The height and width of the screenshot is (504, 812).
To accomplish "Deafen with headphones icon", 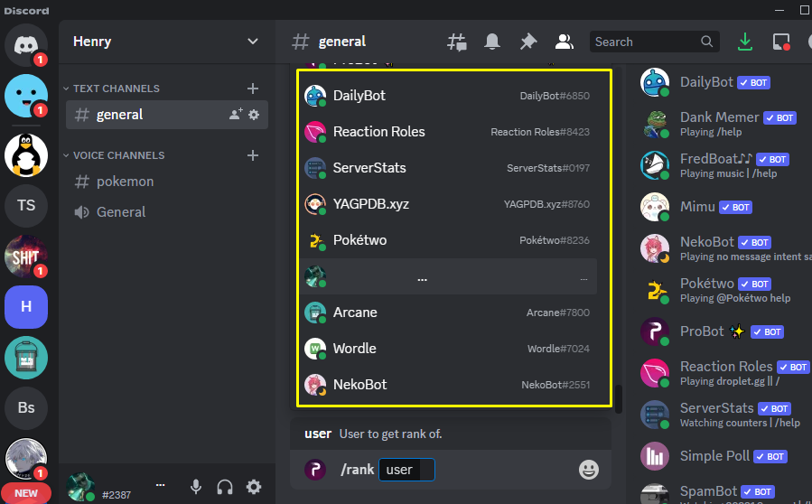I will coord(225,487).
